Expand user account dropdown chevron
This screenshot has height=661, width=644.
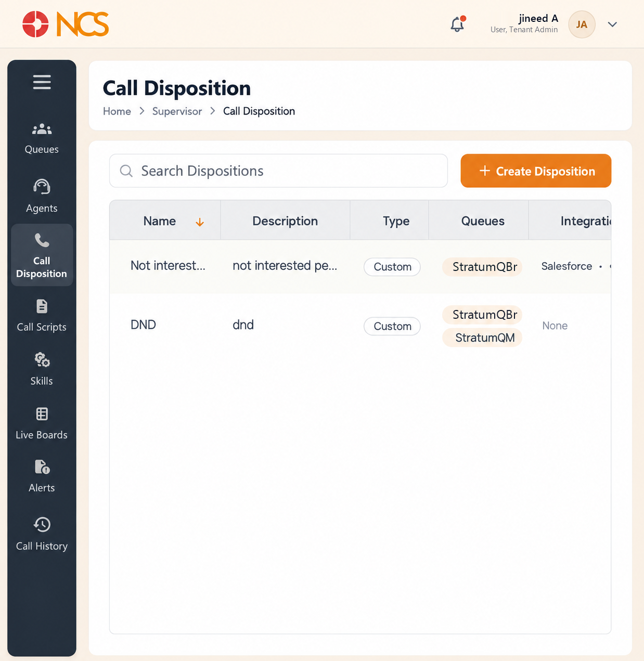point(612,24)
